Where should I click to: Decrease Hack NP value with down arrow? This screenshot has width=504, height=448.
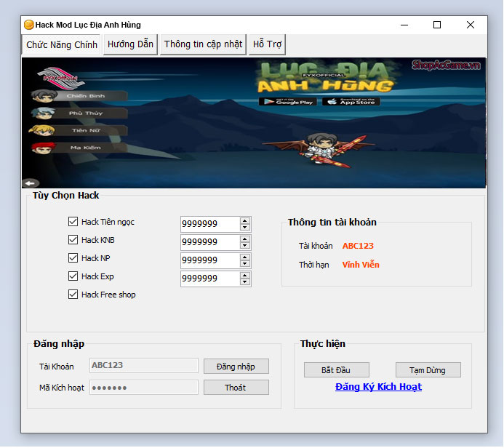(x=245, y=264)
